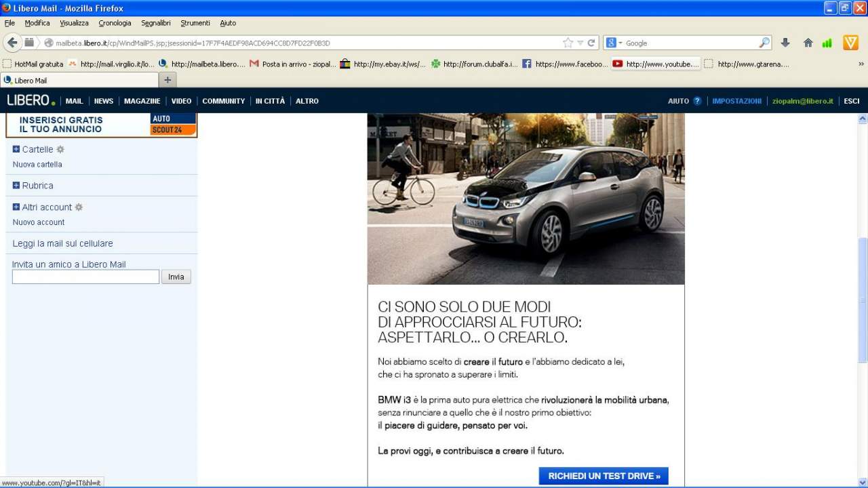Open IMPOSTAZIONI settings link
The width and height of the screenshot is (868, 488).
[737, 101]
